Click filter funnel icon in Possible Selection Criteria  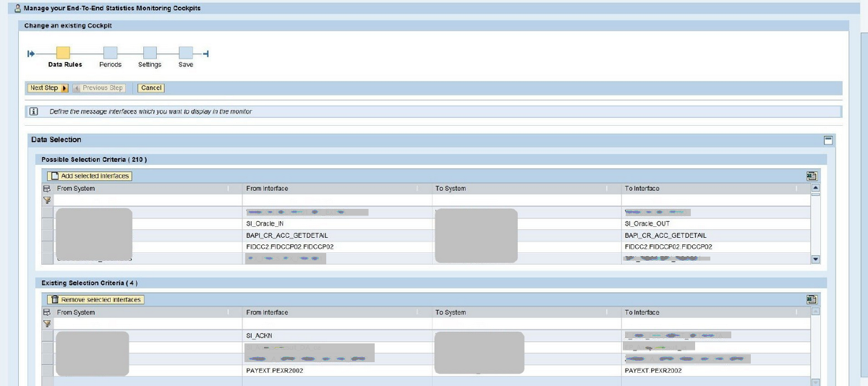coord(48,200)
